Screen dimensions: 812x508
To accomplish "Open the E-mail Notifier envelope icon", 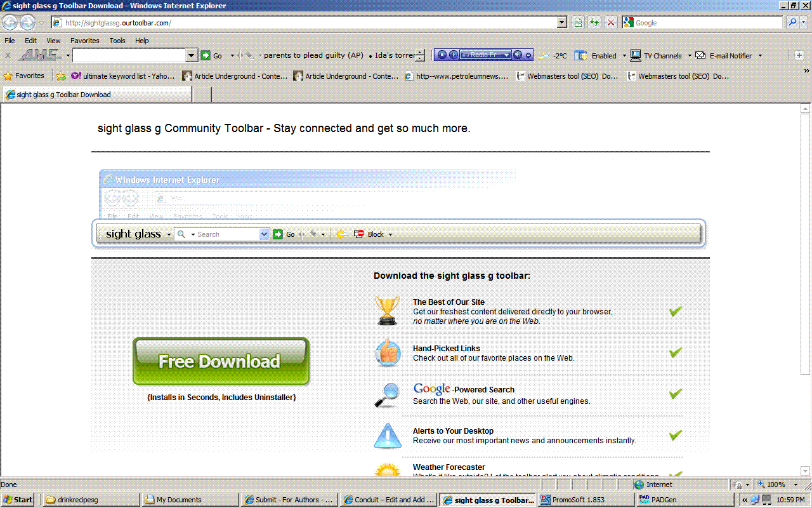I will point(700,55).
